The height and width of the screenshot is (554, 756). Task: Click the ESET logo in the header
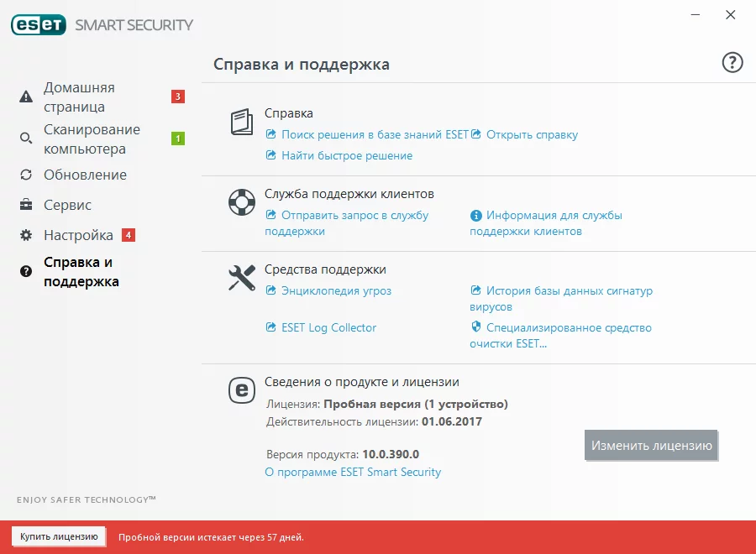[x=39, y=25]
